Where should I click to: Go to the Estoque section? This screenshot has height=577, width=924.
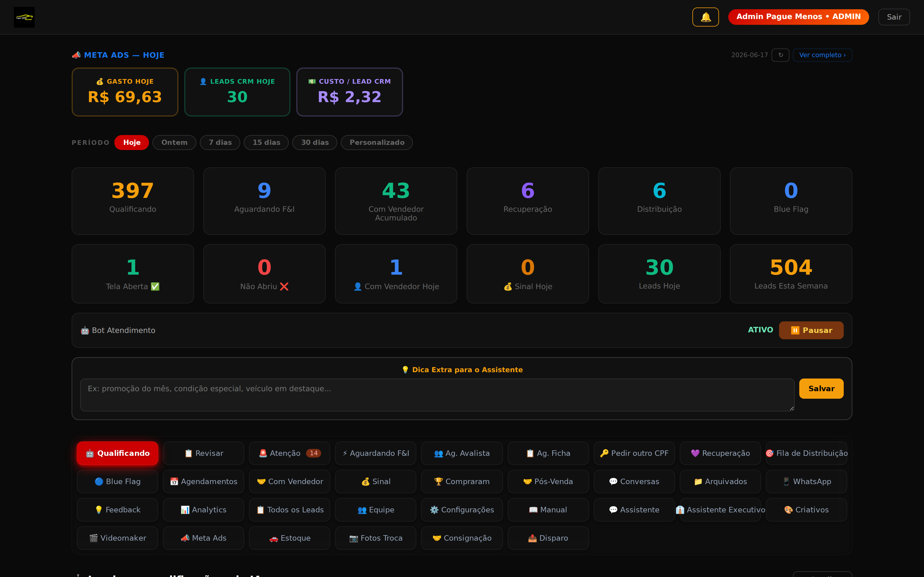[289, 538]
